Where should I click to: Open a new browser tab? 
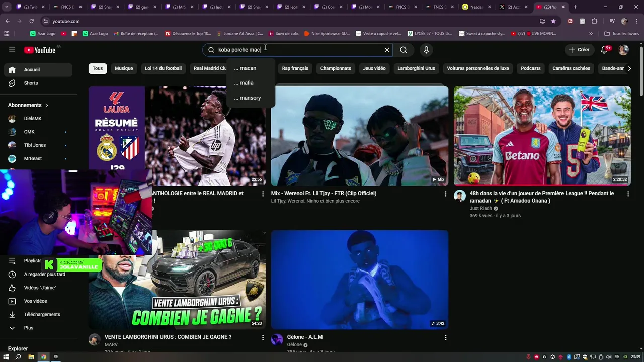click(575, 7)
